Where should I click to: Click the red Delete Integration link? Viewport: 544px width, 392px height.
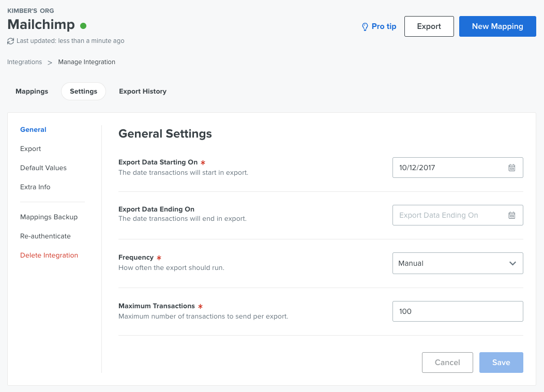(49, 255)
